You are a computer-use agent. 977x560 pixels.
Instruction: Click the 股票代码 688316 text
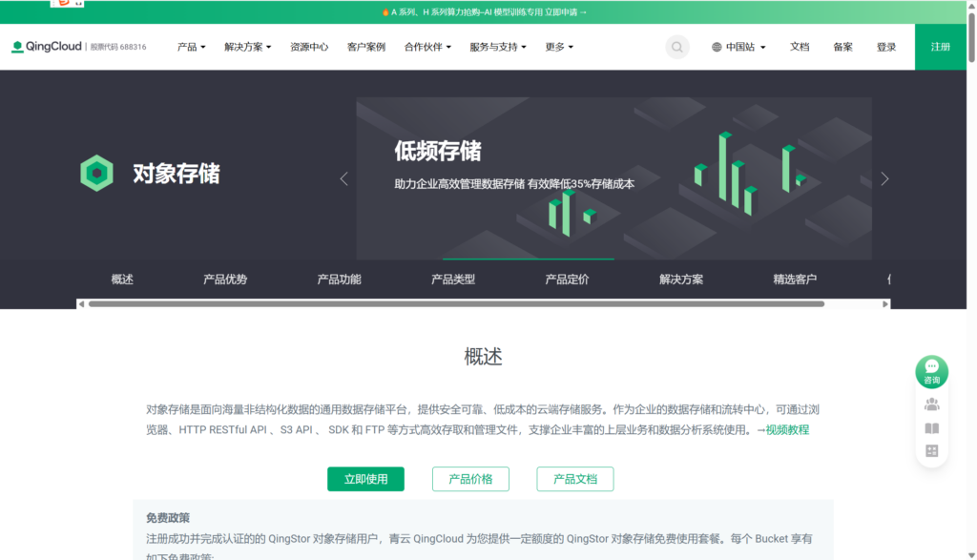point(118,48)
